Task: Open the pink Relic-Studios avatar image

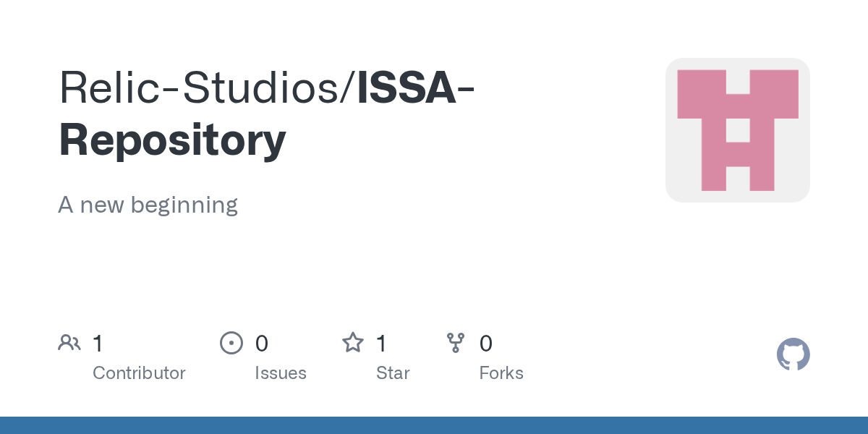Action: point(737,130)
